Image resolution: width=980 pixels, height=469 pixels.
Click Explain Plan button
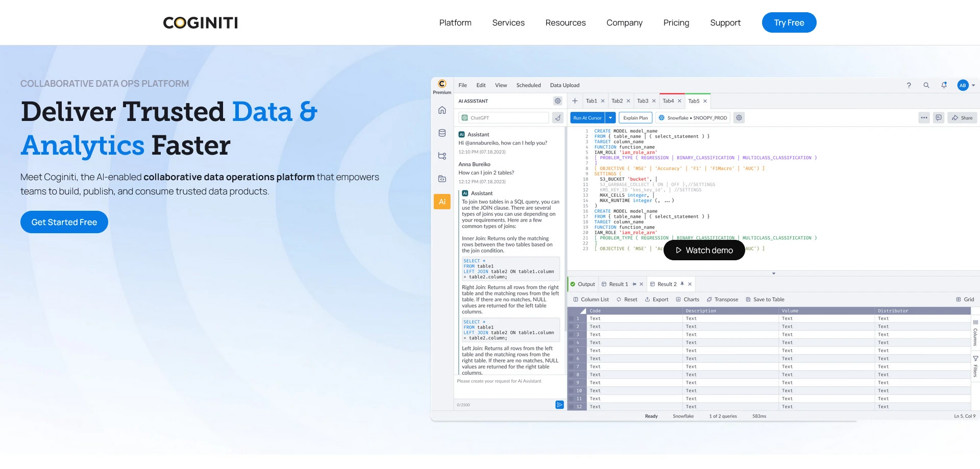(x=635, y=118)
